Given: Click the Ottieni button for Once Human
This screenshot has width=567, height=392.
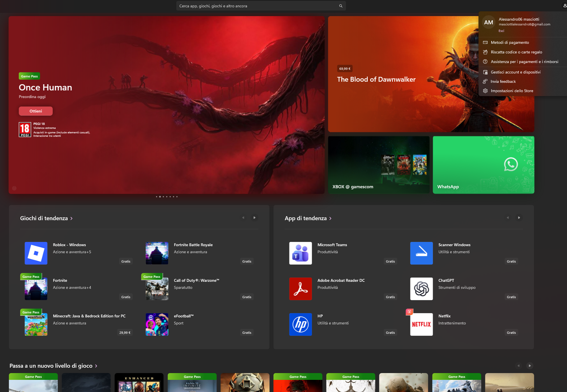Looking at the screenshot, I should tap(36, 111).
